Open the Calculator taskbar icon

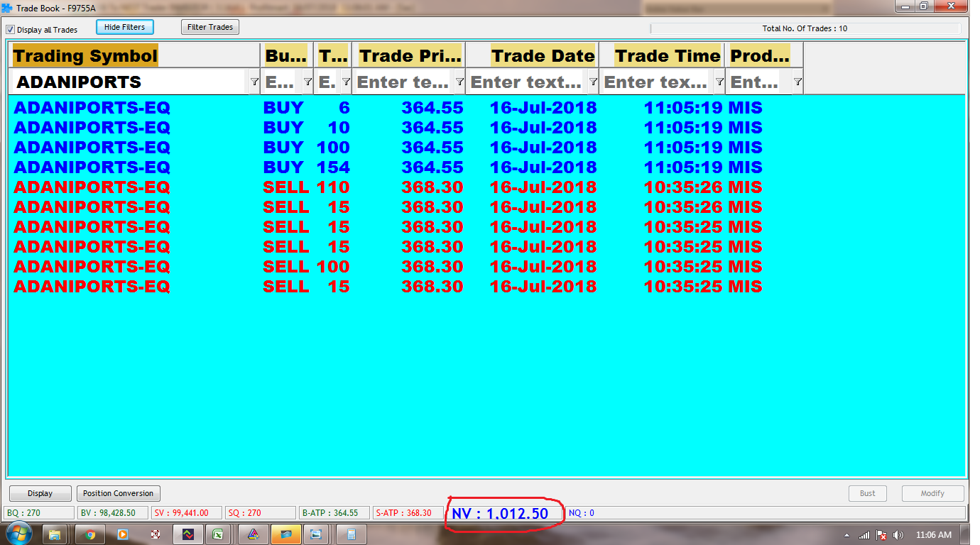[351, 534]
